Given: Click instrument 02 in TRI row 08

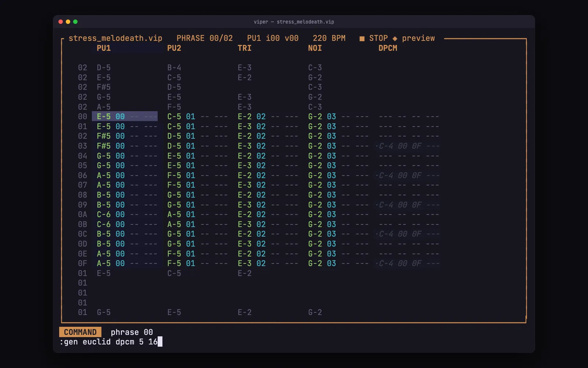Looking at the screenshot, I should pos(261,195).
